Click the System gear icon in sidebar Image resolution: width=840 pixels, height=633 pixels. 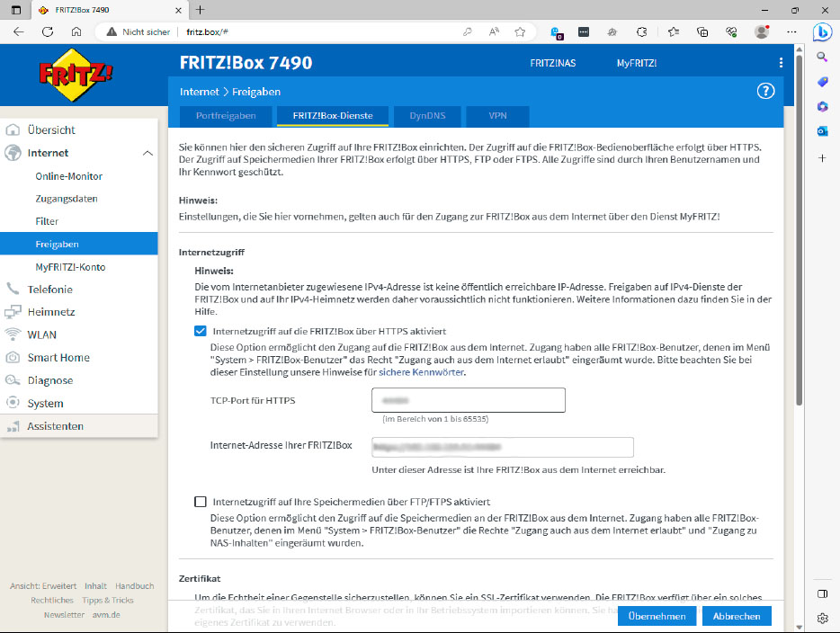point(13,403)
